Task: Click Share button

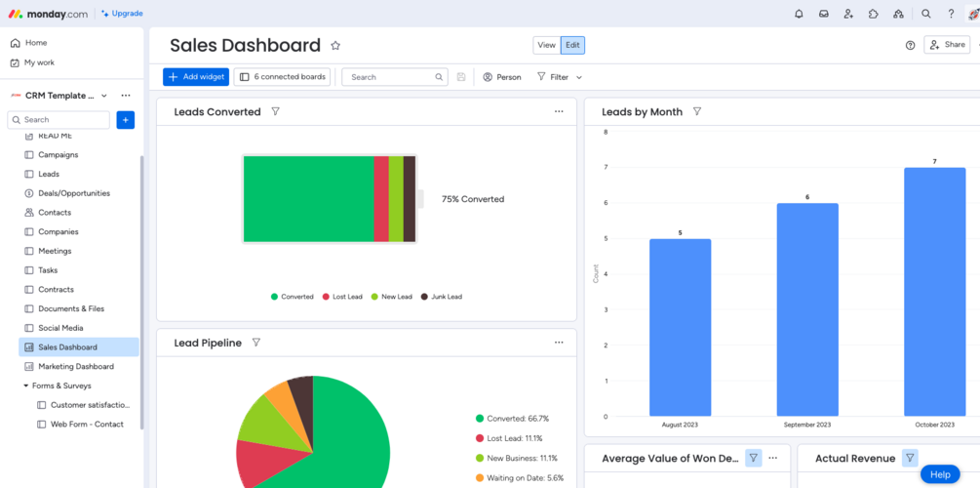Action: point(947,45)
